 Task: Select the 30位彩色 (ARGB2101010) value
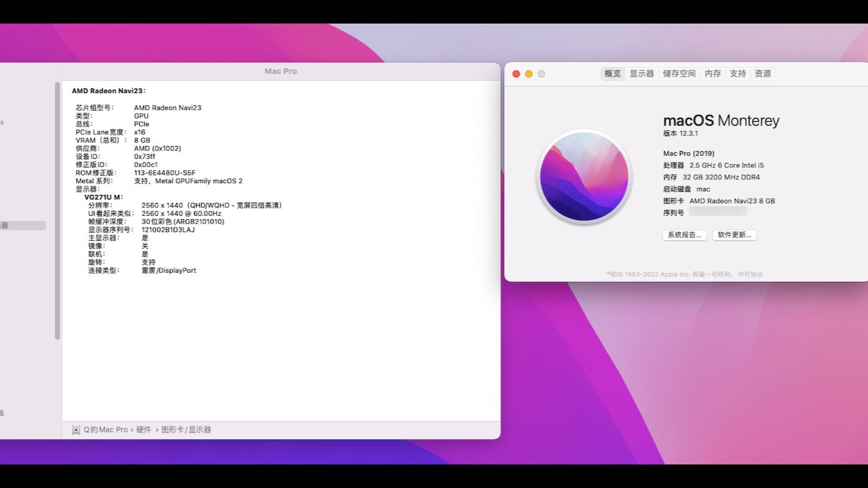coord(183,222)
